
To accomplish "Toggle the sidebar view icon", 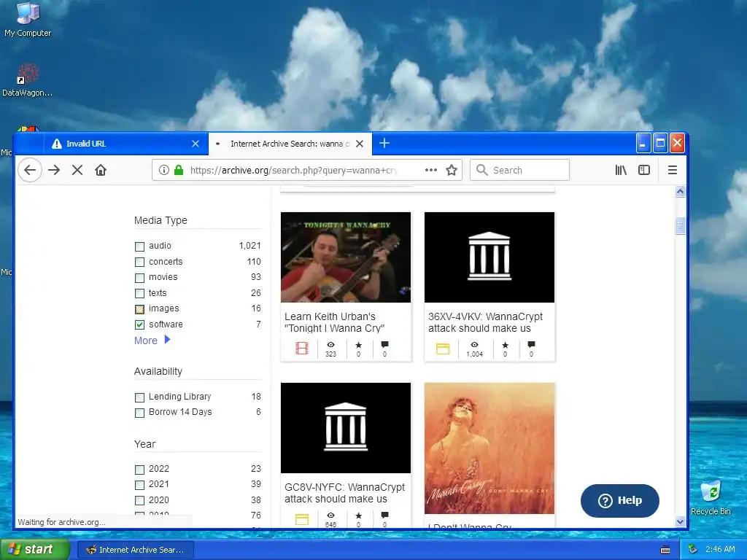I will coord(644,170).
